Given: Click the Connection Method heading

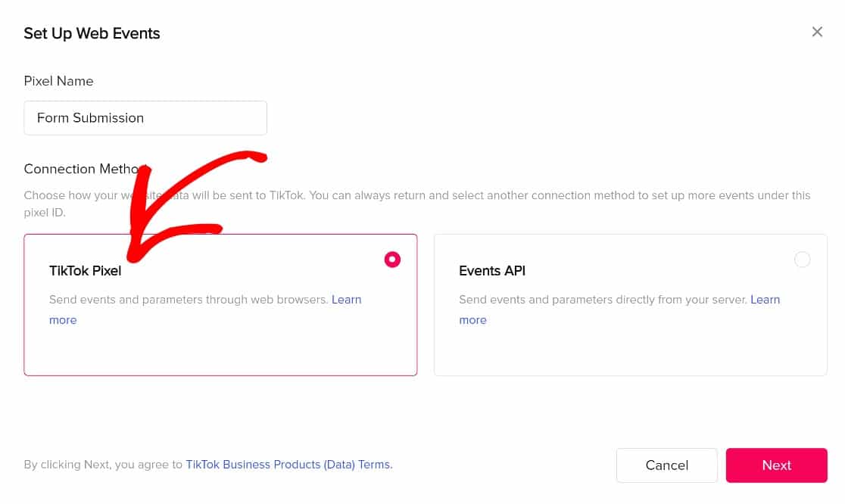Looking at the screenshot, I should coord(85,169).
